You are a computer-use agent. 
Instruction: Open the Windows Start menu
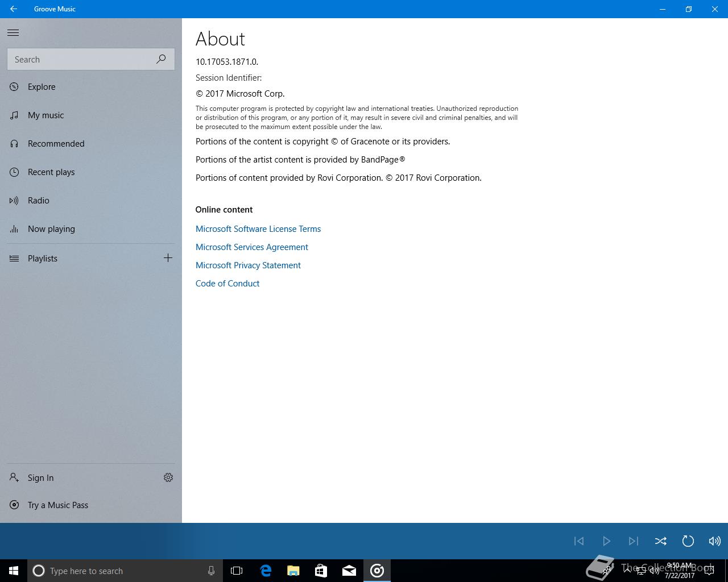(x=14, y=571)
